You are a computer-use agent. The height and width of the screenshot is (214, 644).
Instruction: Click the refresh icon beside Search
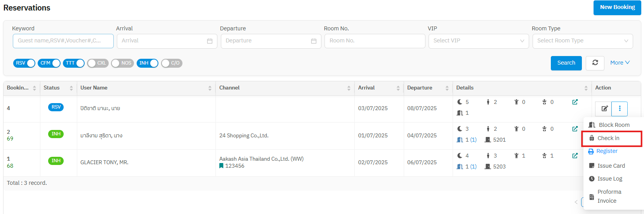pyautogui.click(x=595, y=63)
